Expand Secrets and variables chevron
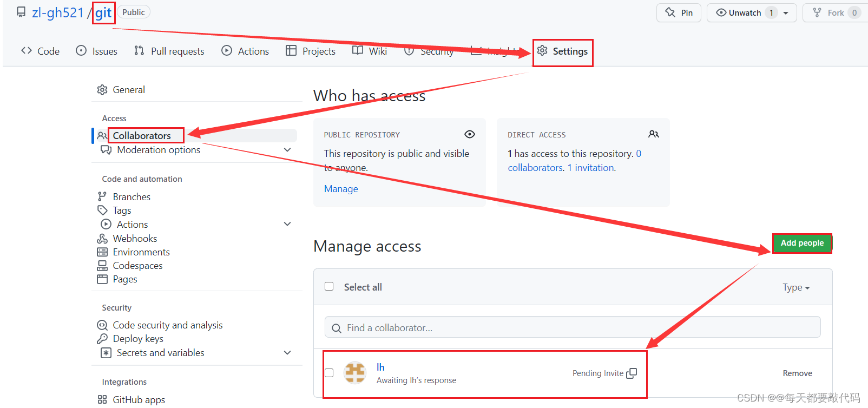 point(287,353)
